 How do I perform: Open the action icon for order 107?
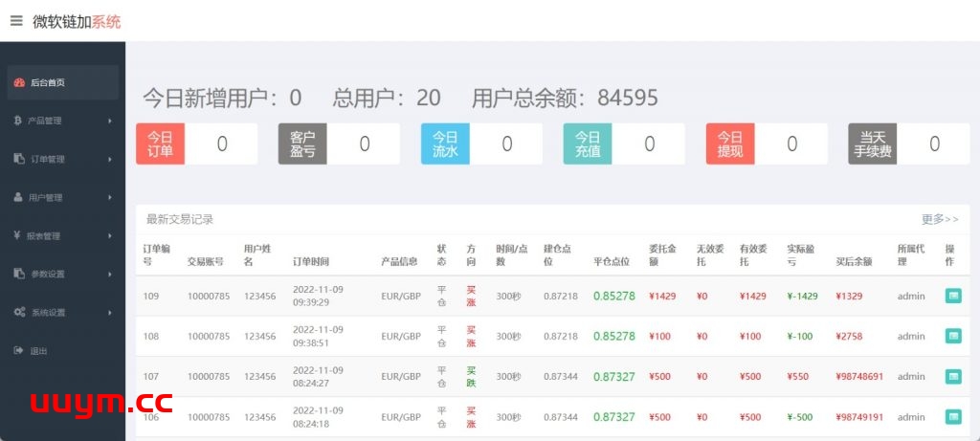953,377
